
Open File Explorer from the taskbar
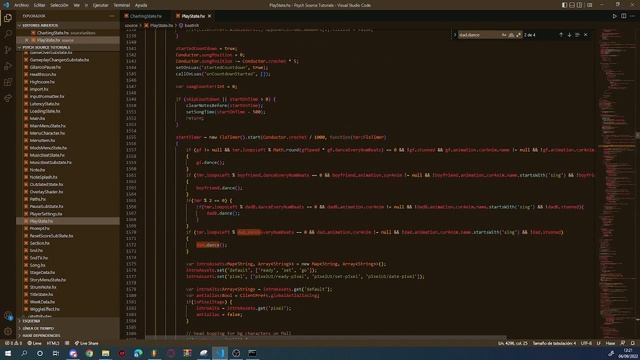106,353
